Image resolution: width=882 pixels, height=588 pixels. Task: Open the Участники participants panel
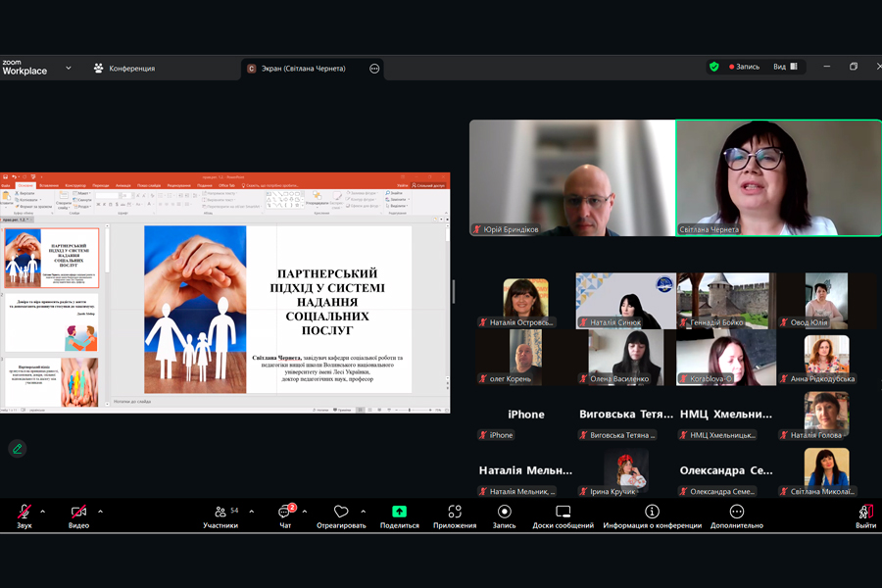tap(220, 515)
